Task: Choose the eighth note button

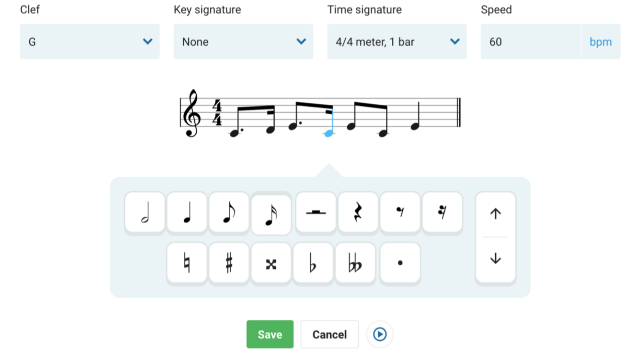Action: click(229, 212)
